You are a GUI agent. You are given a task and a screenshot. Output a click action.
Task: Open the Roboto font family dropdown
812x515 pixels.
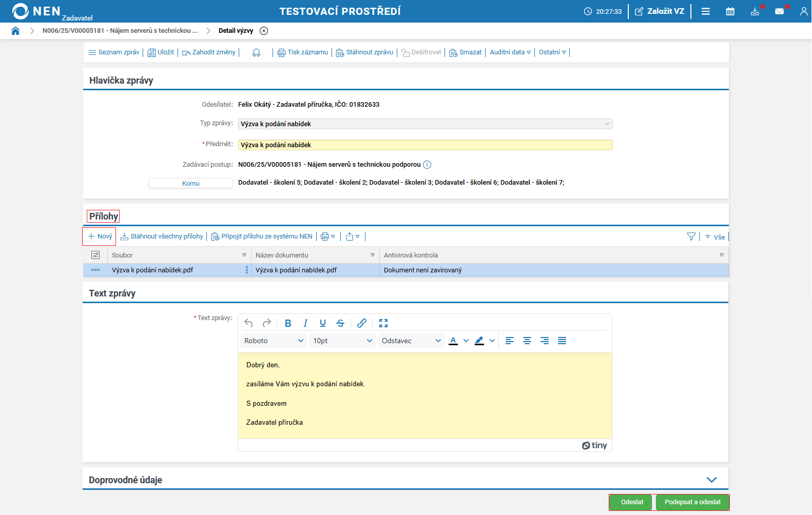tap(274, 341)
